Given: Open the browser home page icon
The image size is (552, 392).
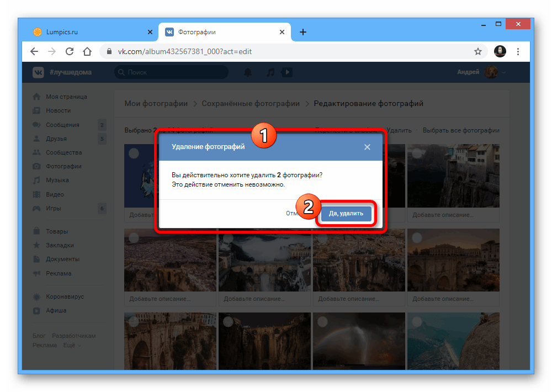Looking at the screenshot, I should point(87,51).
